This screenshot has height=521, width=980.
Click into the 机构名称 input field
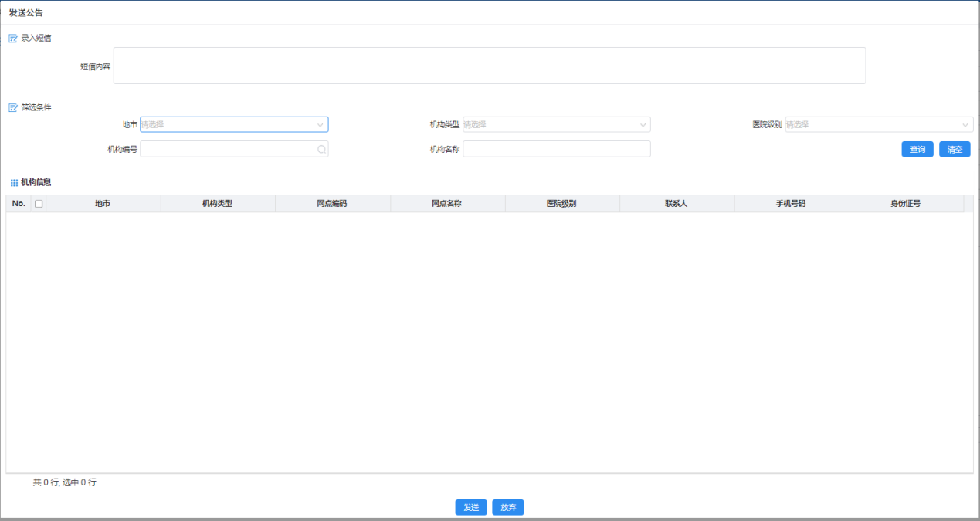point(556,149)
